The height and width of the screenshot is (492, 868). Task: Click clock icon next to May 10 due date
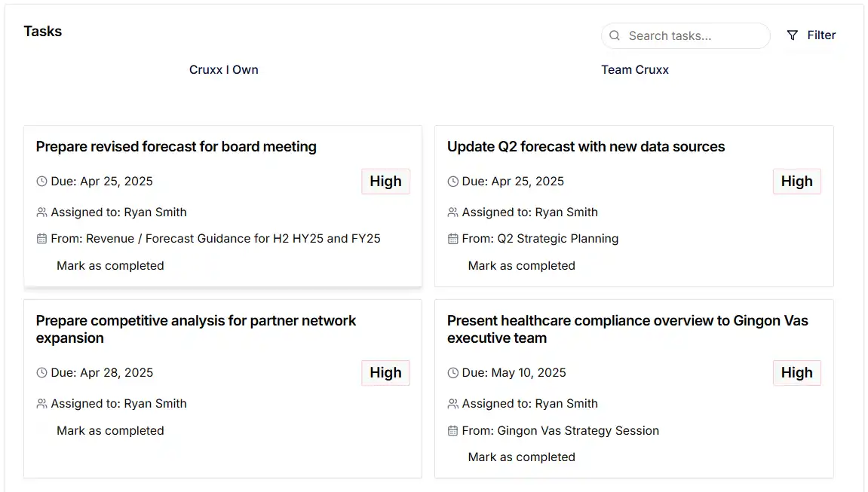452,373
